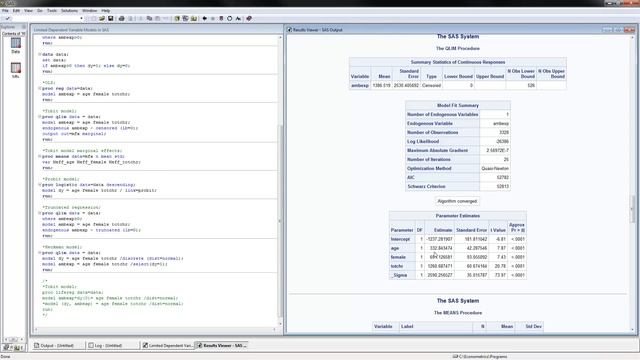Open the command box dropdown arrow
The image size is (640, 360).
81,18
